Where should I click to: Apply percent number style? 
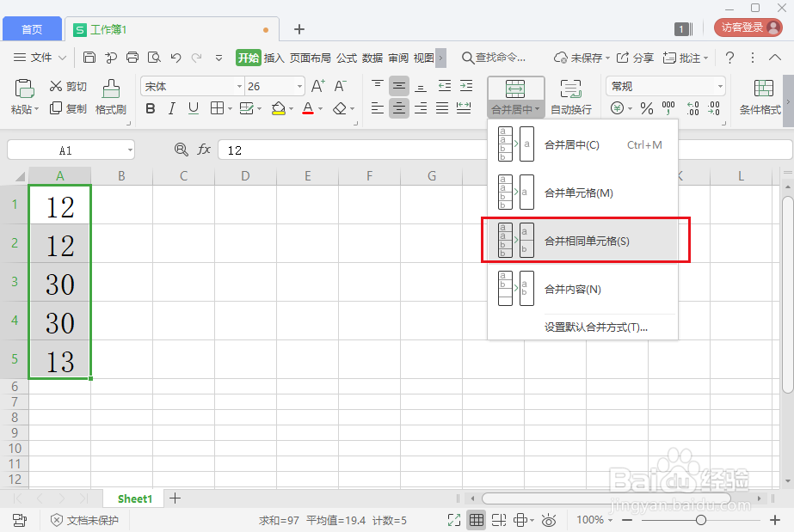[x=647, y=107]
